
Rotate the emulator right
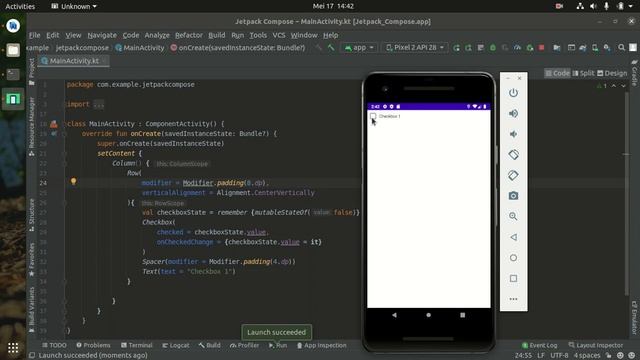pos(513,176)
